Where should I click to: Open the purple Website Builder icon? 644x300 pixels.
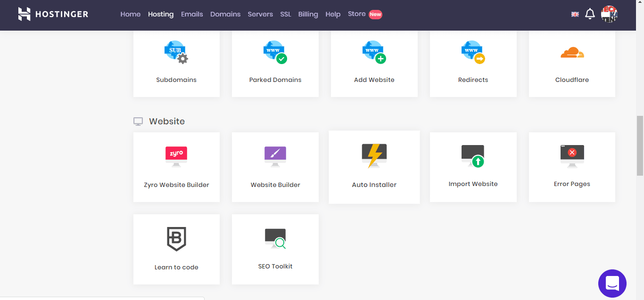tap(275, 156)
